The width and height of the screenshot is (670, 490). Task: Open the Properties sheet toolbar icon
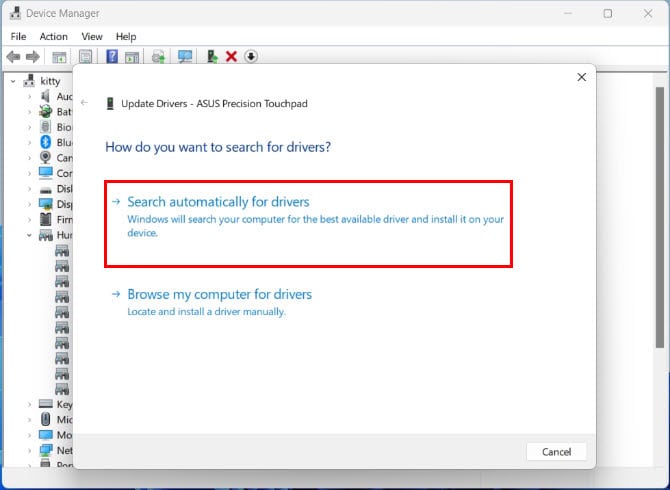pyautogui.click(x=85, y=56)
